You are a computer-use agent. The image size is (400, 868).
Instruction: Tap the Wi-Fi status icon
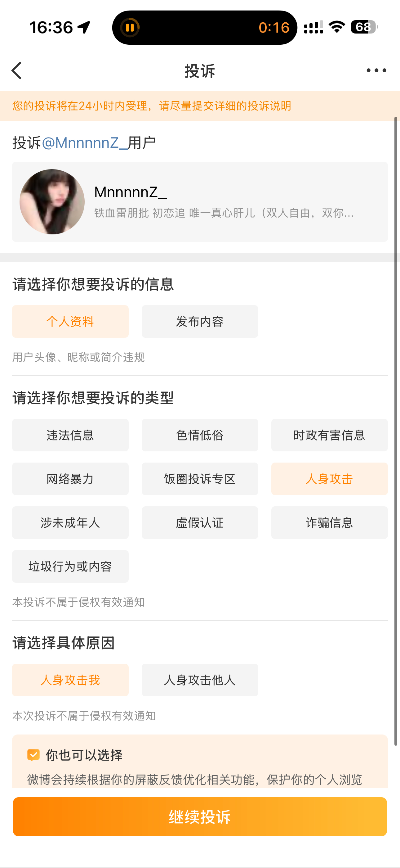(x=337, y=27)
